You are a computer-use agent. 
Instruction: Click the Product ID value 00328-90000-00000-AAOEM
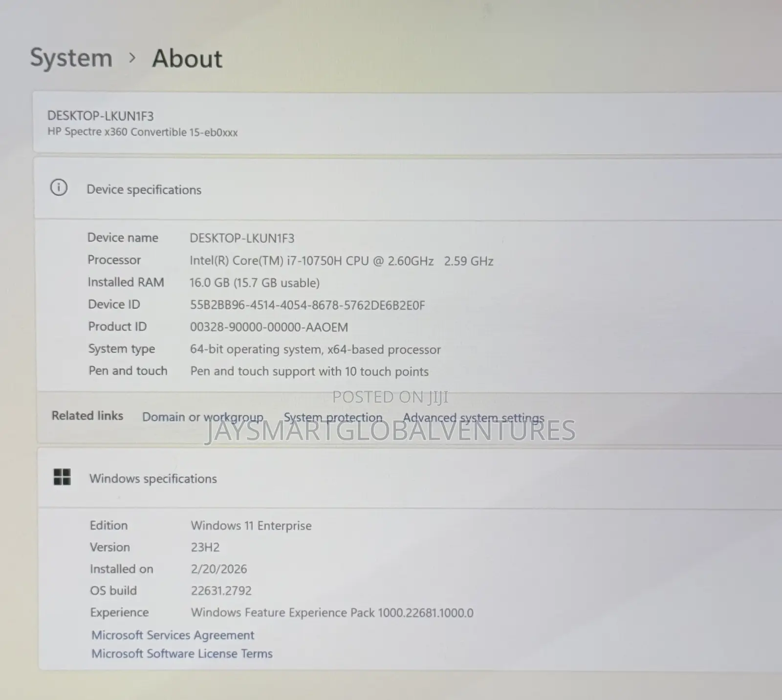[x=269, y=327]
